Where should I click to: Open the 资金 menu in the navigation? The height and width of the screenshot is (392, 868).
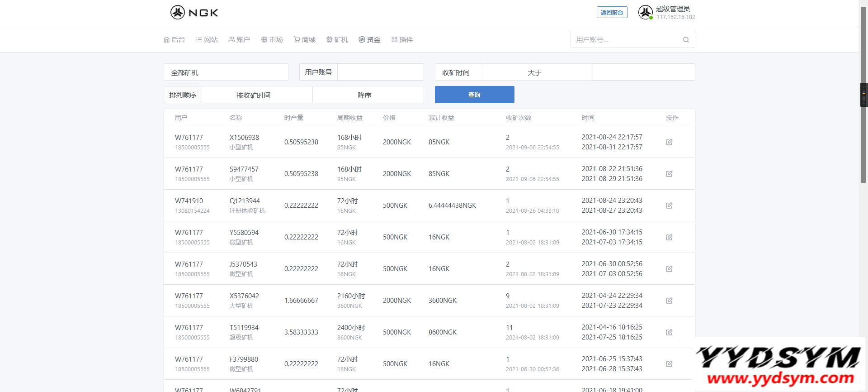coord(369,40)
